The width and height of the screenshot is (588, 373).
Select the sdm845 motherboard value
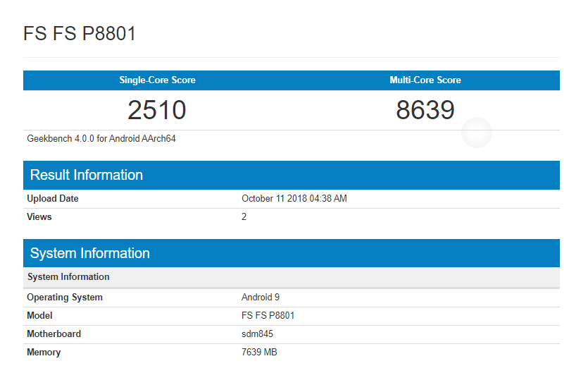coord(257,334)
